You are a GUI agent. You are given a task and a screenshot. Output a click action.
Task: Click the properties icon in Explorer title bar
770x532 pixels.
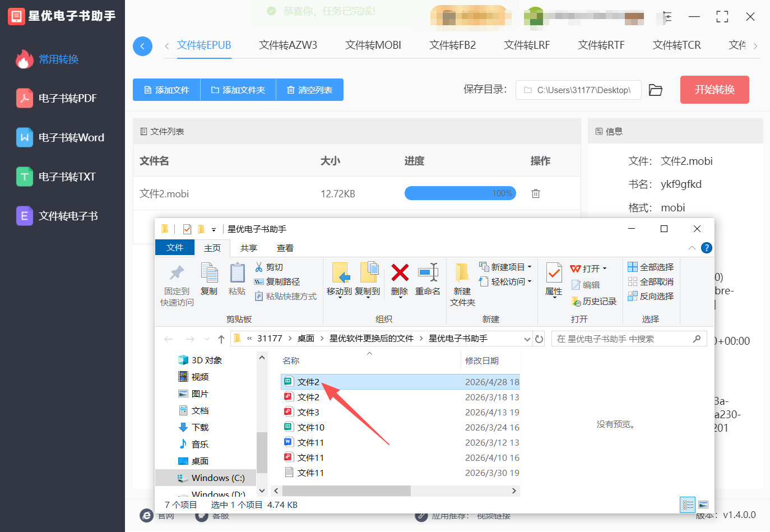tap(187, 229)
